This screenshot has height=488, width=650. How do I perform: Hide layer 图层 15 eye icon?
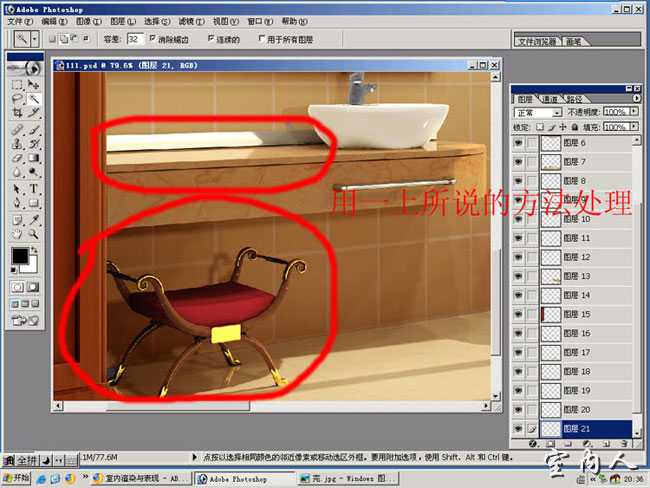[x=518, y=314]
